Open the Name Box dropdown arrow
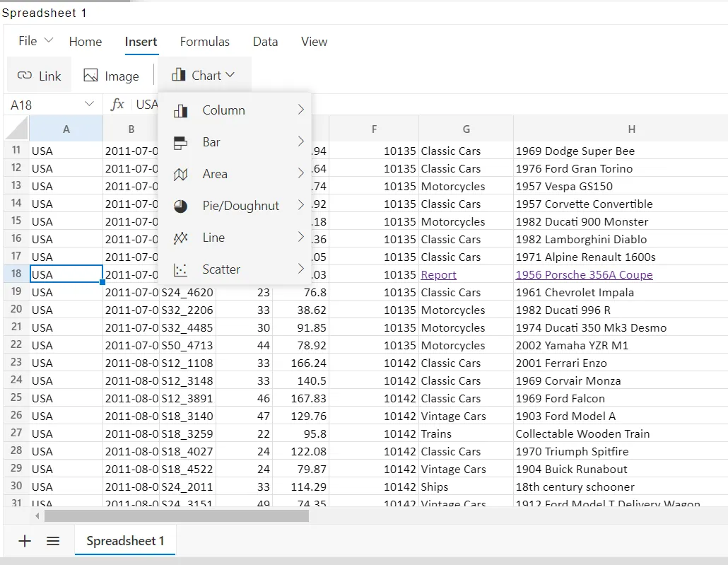Image resolution: width=728 pixels, height=565 pixels. 90,104
